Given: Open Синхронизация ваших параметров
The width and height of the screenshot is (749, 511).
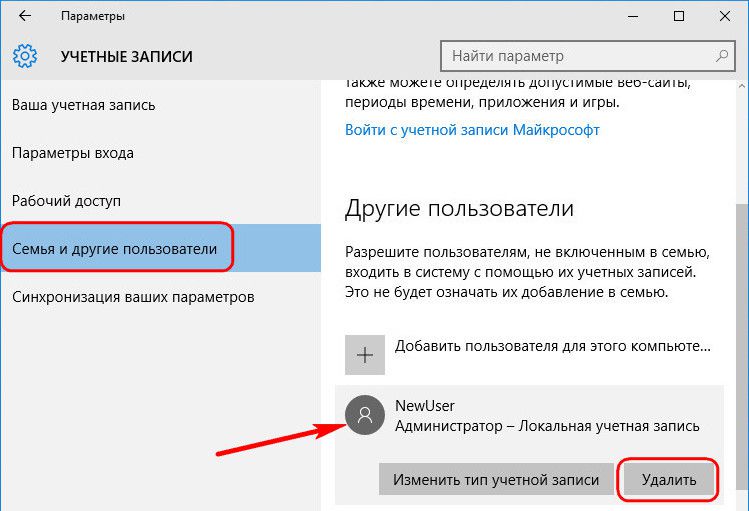Looking at the screenshot, I should tap(133, 297).
